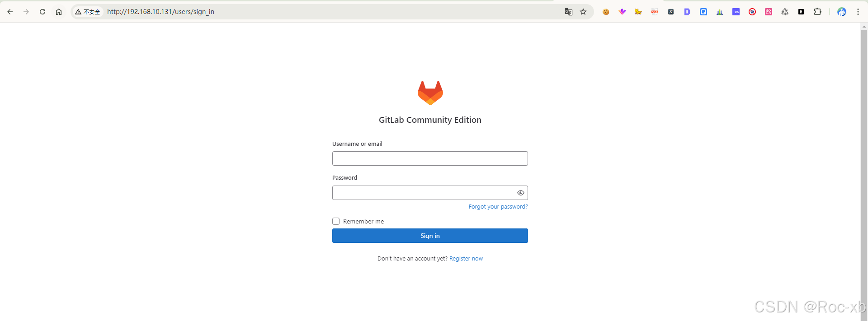This screenshot has height=321, width=868.
Task: Focus the Password input field
Action: click(430, 193)
